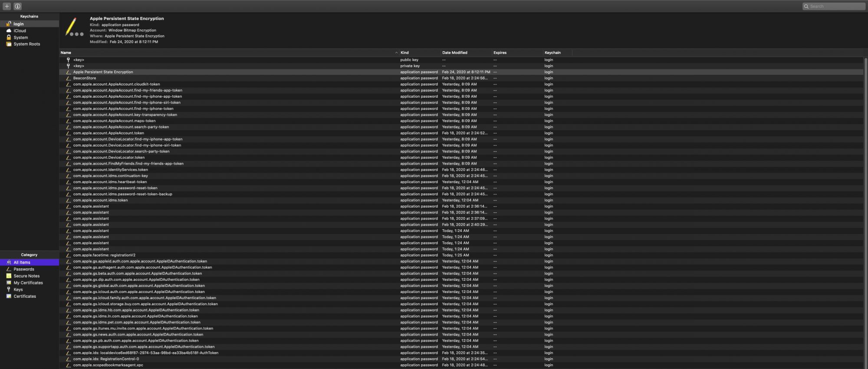Image resolution: width=868 pixels, height=369 pixels.
Task: Click the pencil icon beside AppleAccount.maps-token
Action: [68, 121]
